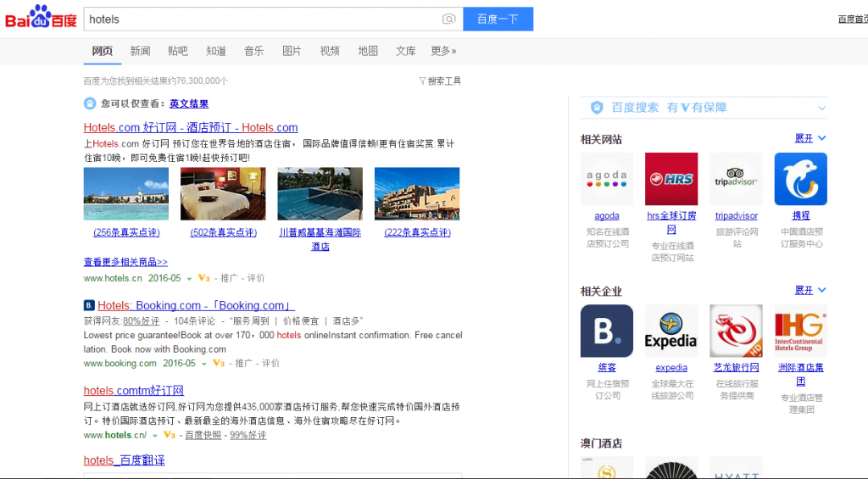Screen dimensions: 868x479
Task: Open the (256条真实点评) link
Action: pyautogui.click(x=126, y=232)
